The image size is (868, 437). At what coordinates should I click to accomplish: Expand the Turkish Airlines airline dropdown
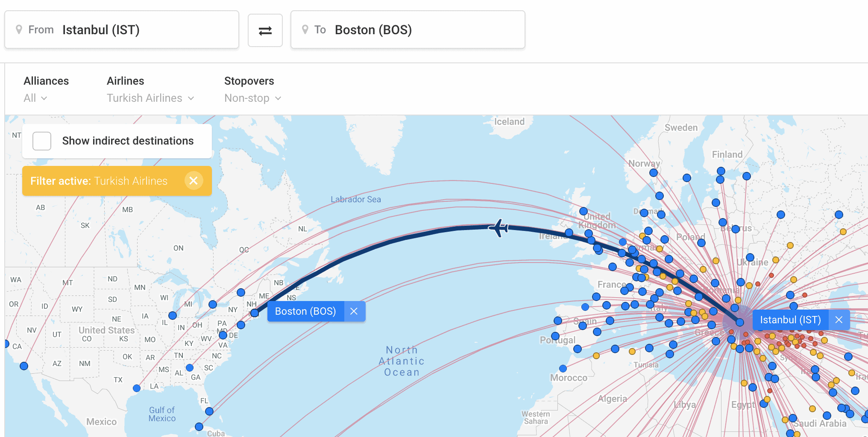(150, 98)
